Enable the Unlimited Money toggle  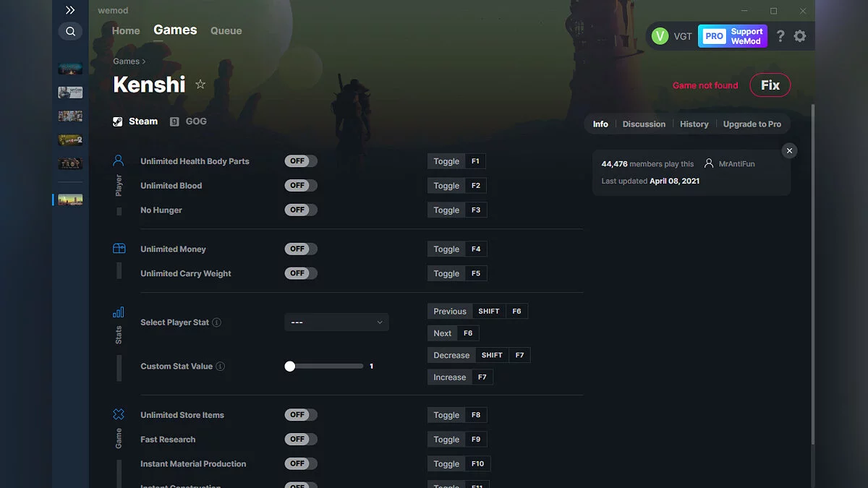pyautogui.click(x=301, y=249)
